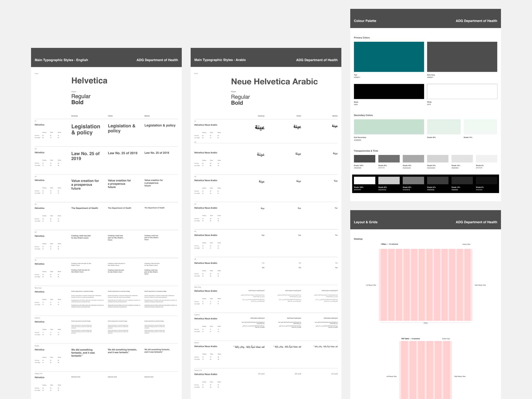Click Discover more link in Desktop column
The width and height of the screenshot is (532, 399).
(76, 377)
